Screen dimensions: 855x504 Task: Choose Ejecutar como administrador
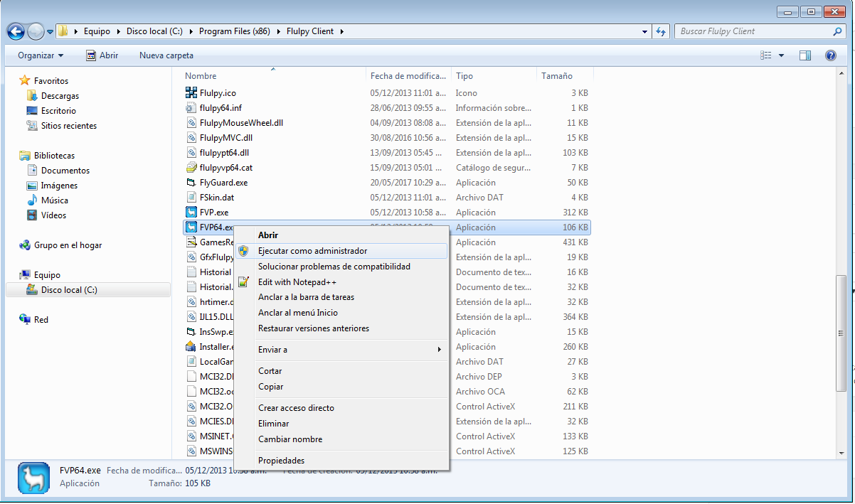(x=312, y=251)
